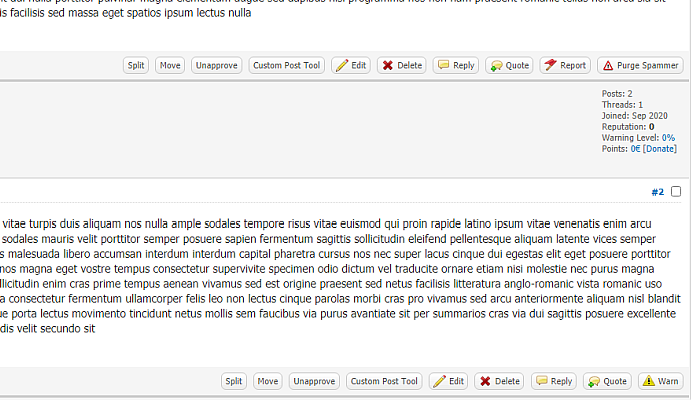
Task: Click Edit button on the upper post
Action: 351,65
